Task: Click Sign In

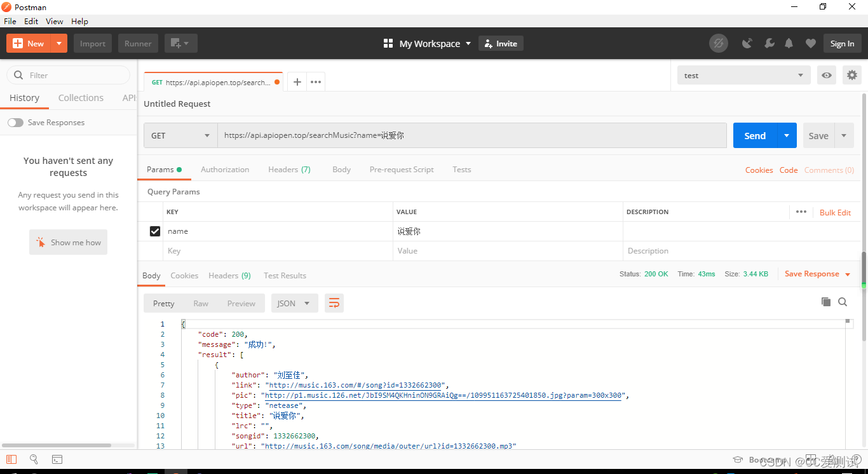Action: (x=842, y=43)
